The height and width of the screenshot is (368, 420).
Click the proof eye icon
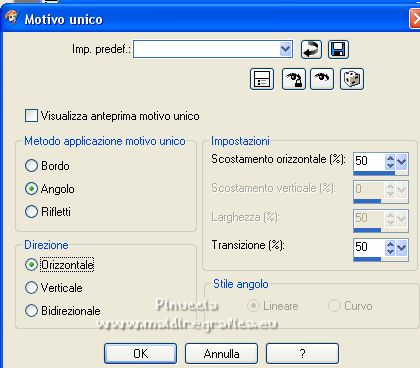pos(322,79)
